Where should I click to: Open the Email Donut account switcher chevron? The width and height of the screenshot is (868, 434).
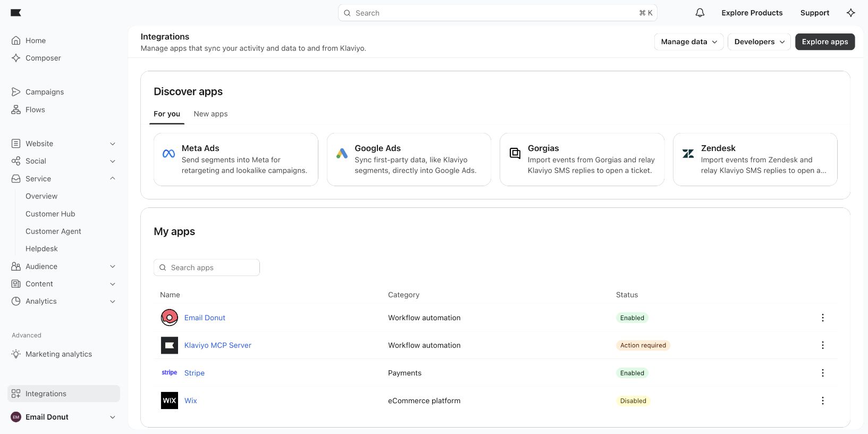pos(113,417)
